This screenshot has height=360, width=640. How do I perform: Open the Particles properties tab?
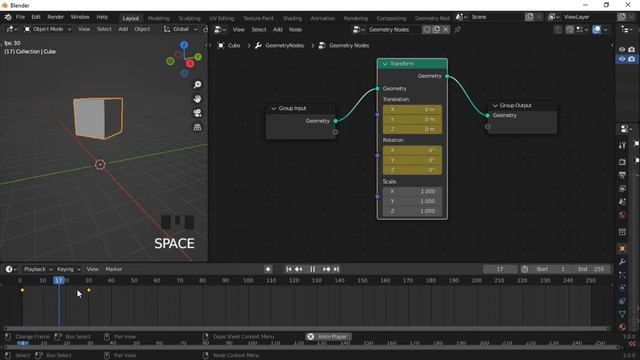pyautogui.click(x=622, y=275)
